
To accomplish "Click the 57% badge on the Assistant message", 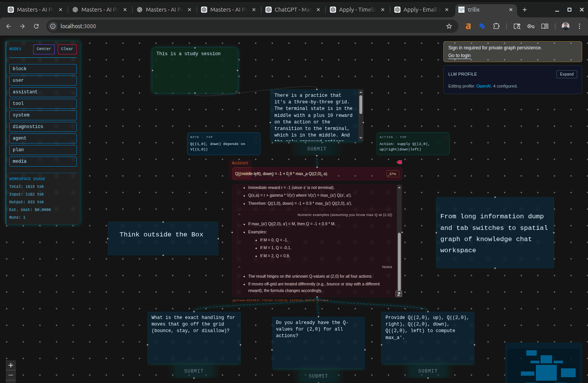I will [392, 174].
